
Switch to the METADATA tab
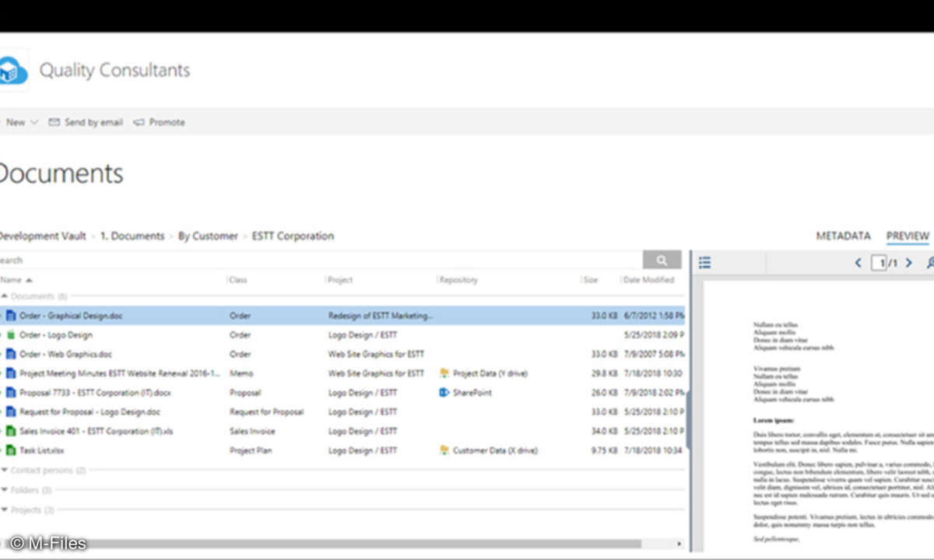pyautogui.click(x=843, y=236)
